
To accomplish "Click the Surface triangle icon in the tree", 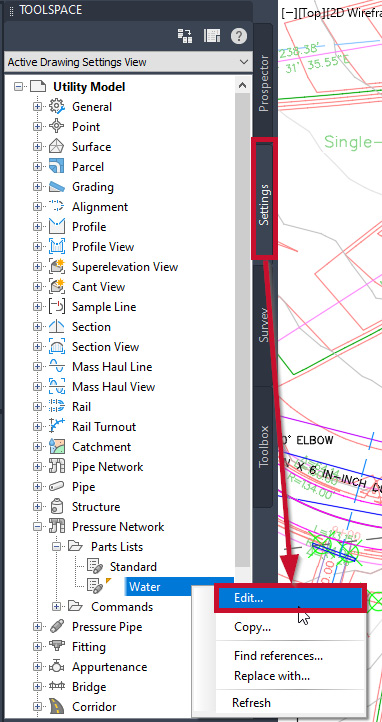I will (x=57, y=147).
